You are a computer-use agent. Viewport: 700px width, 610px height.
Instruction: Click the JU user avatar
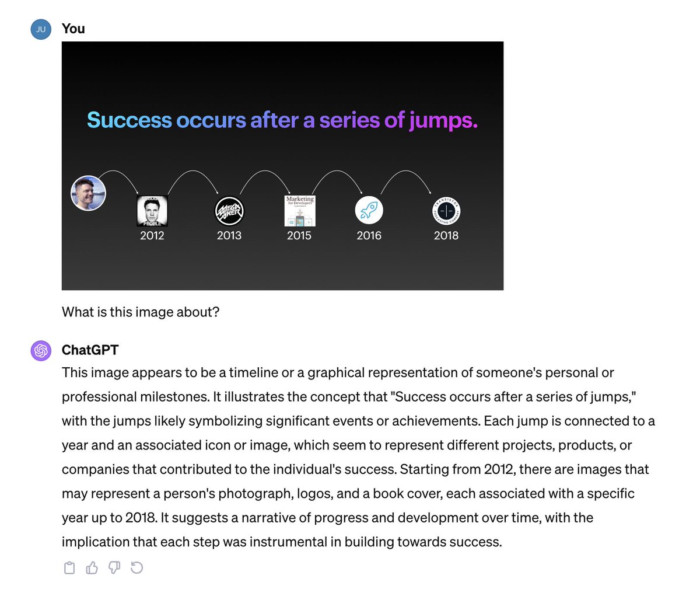tap(41, 29)
